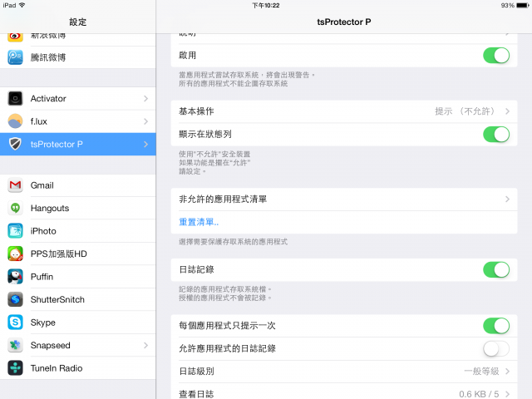Toggle 每個應用程式只提示一次 switch

pos(496,326)
